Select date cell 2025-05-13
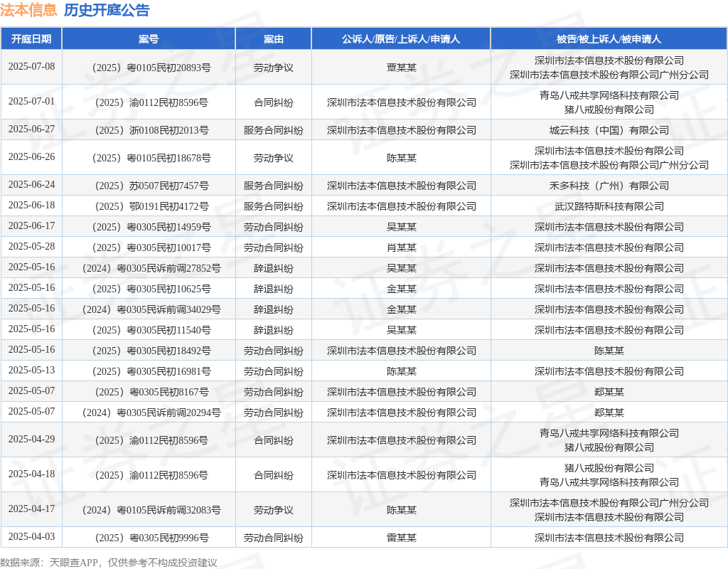The width and height of the screenshot is (728, 569). pos(31,370)
